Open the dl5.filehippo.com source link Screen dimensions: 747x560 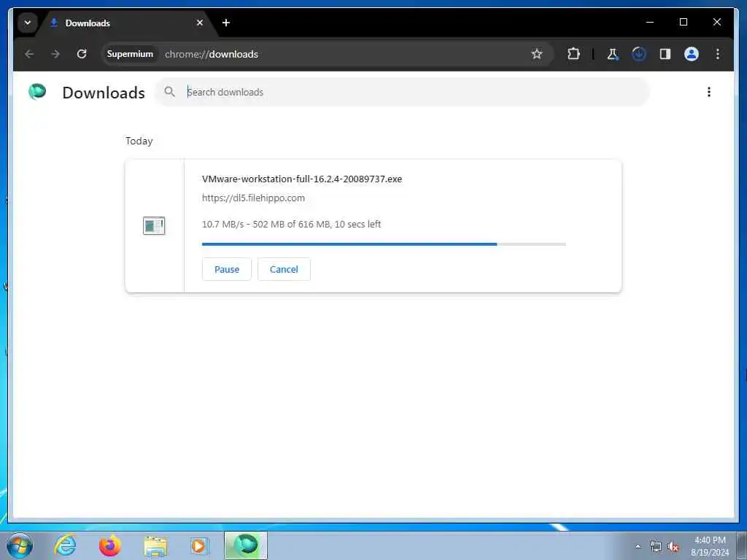tap(253, 198)
